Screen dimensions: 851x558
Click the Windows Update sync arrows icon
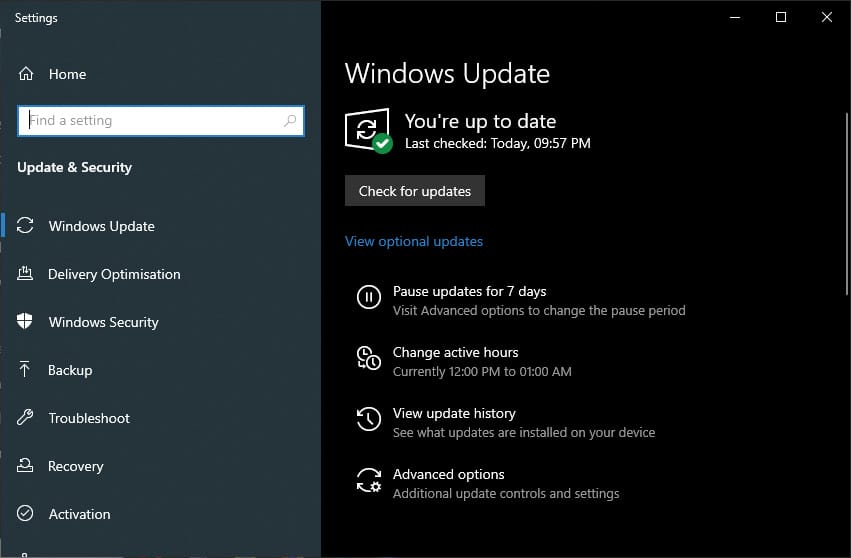pyautogui.click(x=26, y=226)
